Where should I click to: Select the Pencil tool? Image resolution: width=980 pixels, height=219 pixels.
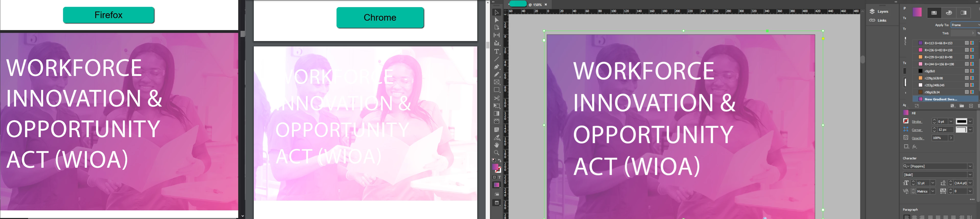pos(496,74)
